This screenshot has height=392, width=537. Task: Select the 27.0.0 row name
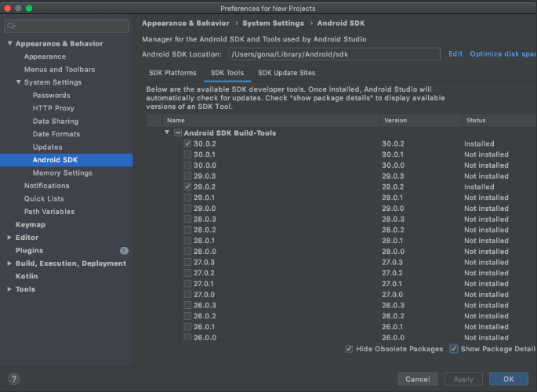coord(205,295)
